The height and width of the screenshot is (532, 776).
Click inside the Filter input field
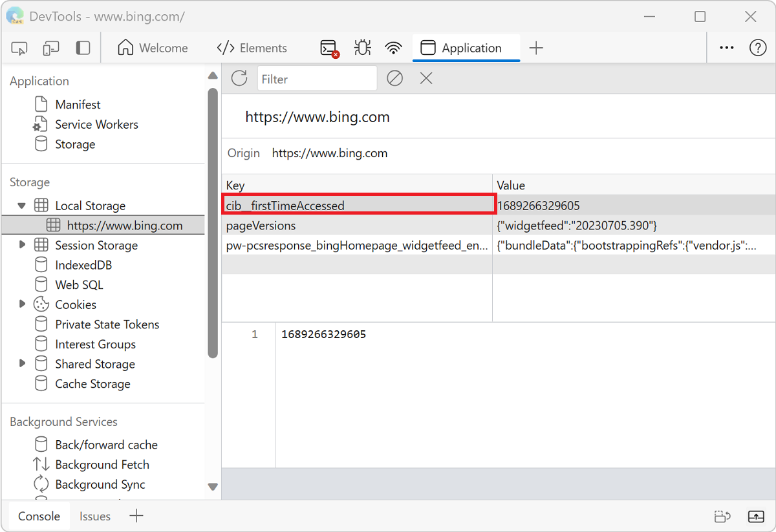(x=317, y=78)
